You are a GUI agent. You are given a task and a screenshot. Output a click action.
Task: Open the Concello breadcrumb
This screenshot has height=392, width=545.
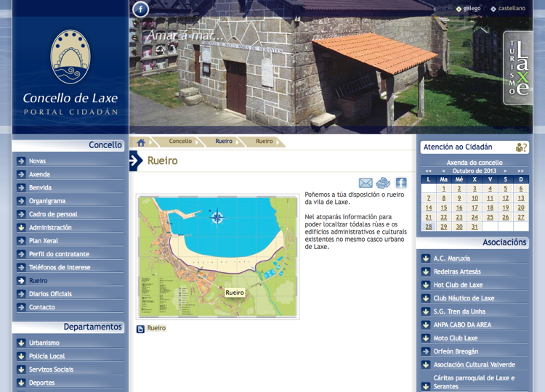click(180, 142)
